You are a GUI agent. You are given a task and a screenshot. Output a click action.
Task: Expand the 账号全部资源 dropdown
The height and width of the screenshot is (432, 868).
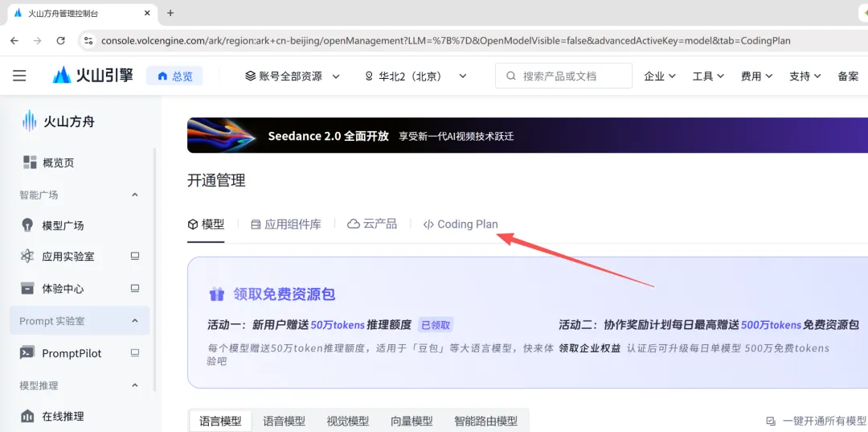pos(293,76)
